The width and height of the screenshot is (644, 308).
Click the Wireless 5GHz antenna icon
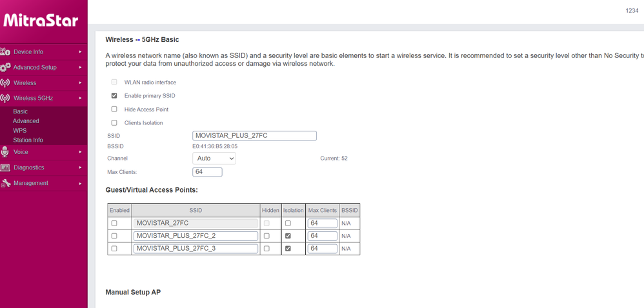click(x=5, y=98)
